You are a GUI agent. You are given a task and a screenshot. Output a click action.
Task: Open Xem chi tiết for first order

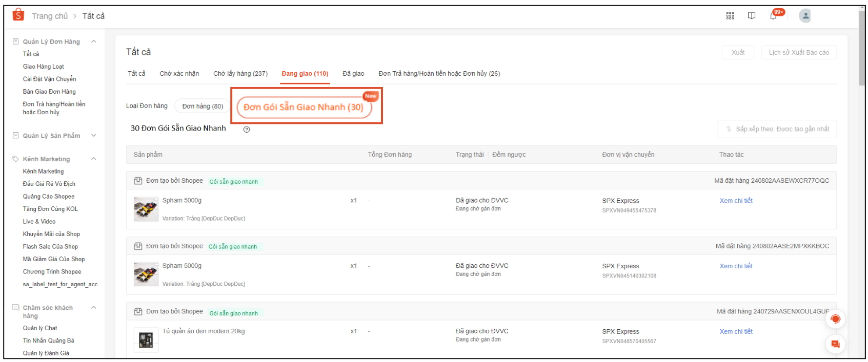[x=736, y=201]
